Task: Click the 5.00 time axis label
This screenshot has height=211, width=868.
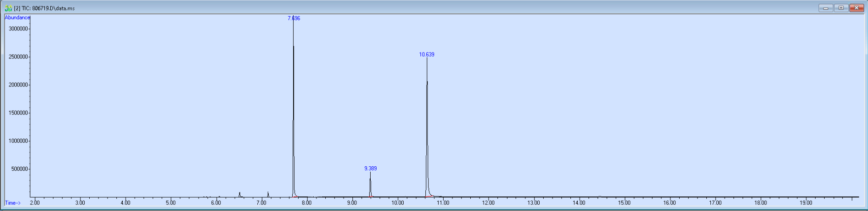Action: pyautogui.click(x=171, y=203)
